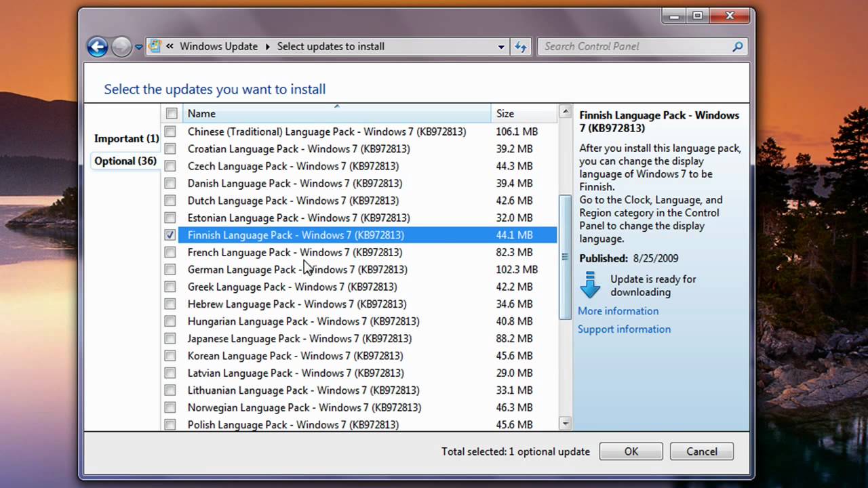Click the list scrollbar up arrow
The width and height of the screenshot is (868, 488).
565,111
